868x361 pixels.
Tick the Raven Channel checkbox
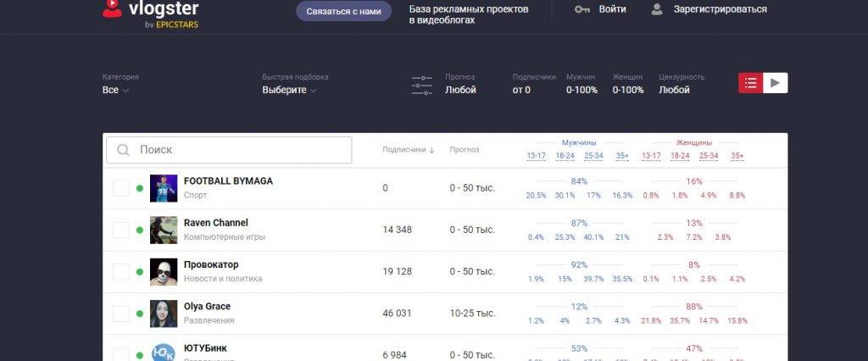click(121, 230)
